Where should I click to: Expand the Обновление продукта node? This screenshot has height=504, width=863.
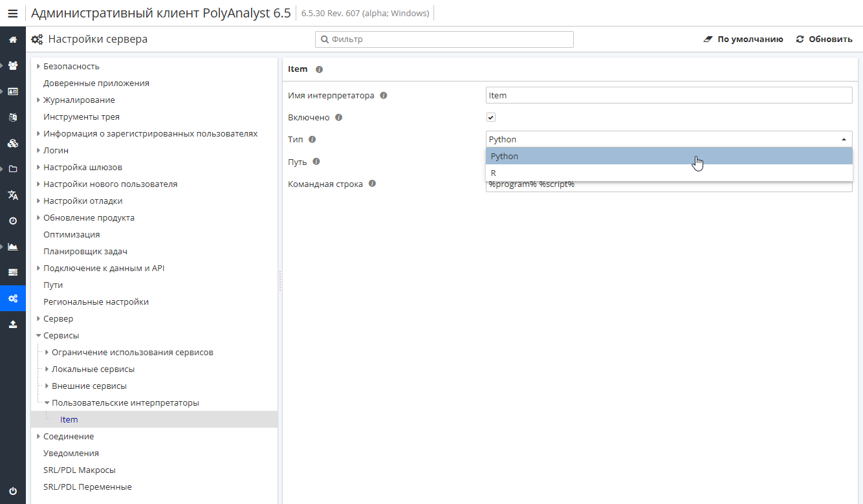pyautogui.click(x=38, y=217)
